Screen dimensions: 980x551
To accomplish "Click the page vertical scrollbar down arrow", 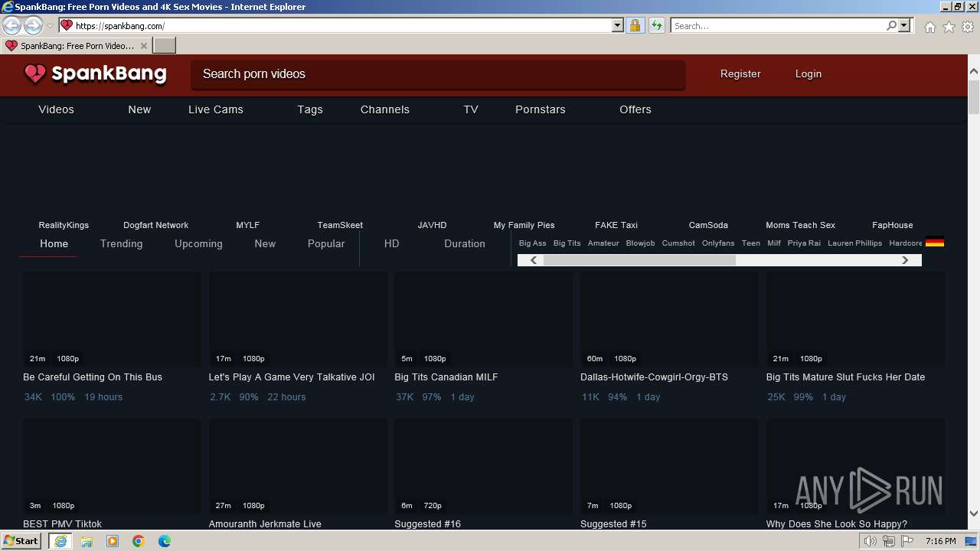I will click(x=974, y=514).
